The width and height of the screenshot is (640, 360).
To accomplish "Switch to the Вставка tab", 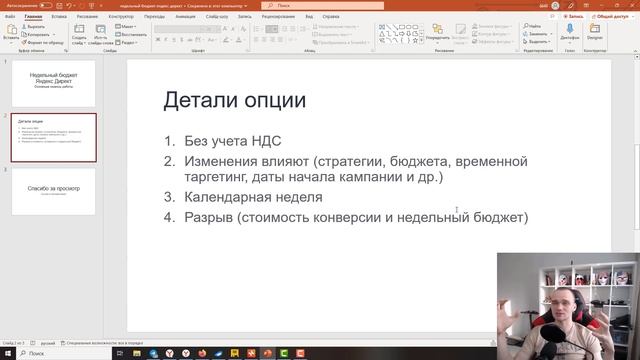I will (59, 16).
